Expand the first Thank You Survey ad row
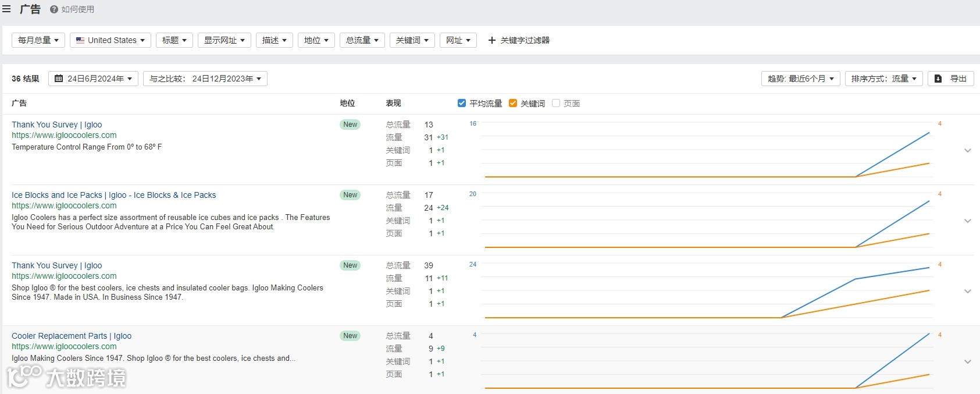Screen dimensions: 980x394 pyautogui.click(x=968, y=150)
